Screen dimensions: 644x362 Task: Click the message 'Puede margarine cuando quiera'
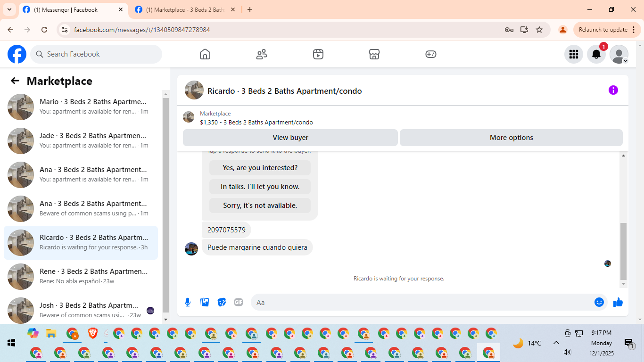257,247
